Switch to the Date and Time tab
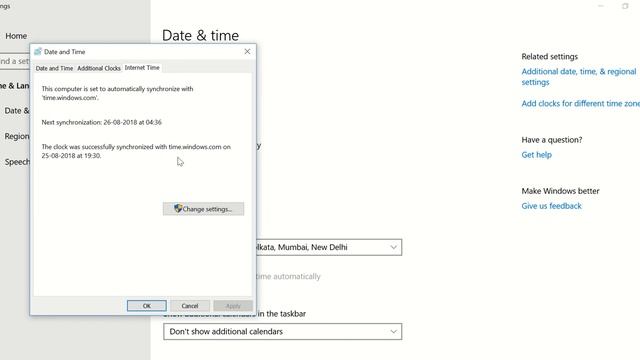 [x=54, y=68]
